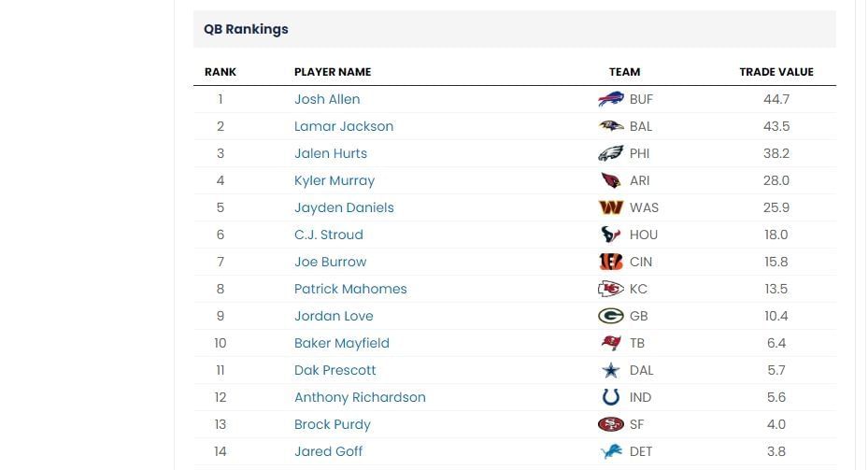Click the Houston Texans logo
Viewport: 868px width, 470px height.
coord(611,235)
